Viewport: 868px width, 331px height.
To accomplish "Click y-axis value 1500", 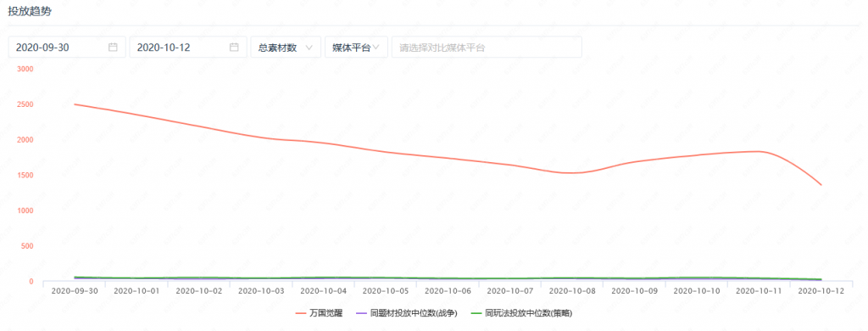I will point(25,175).
